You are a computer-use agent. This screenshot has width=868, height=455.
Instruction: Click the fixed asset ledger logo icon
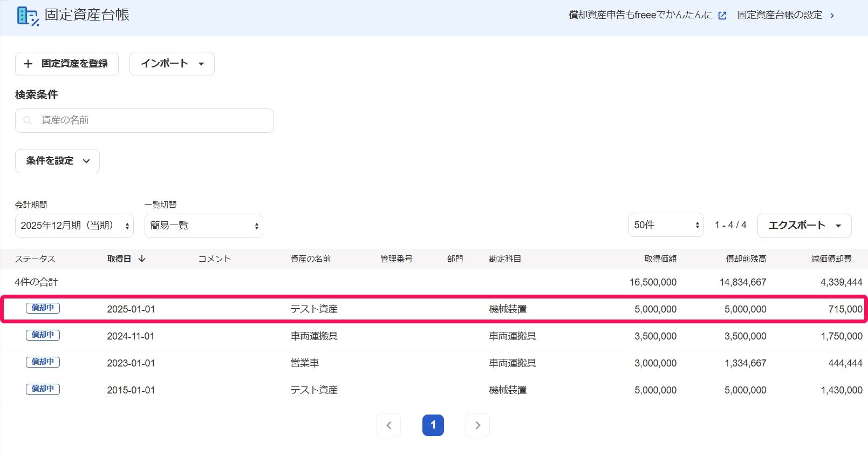click(x=28, y=16)
